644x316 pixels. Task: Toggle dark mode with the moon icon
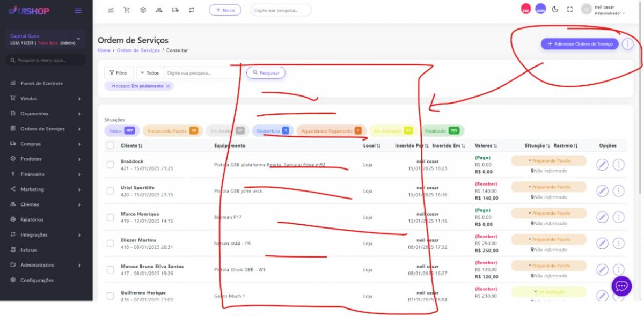(x=555, y=10)
